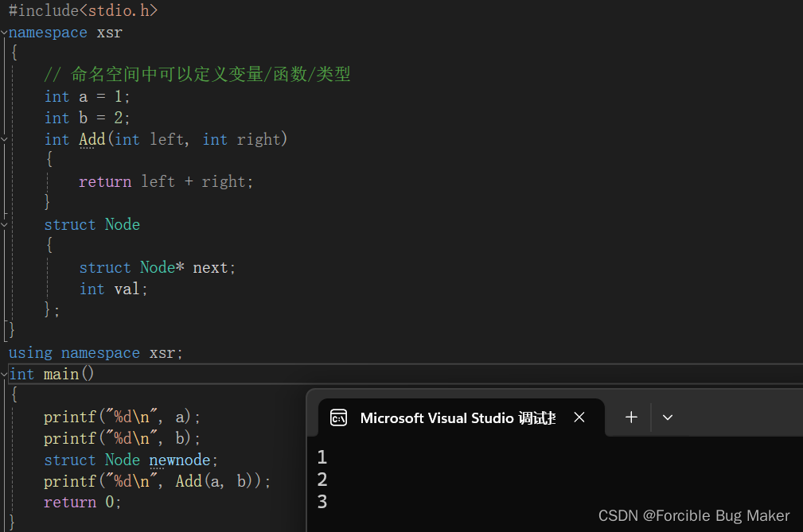Screen dimensions: 803x532
Task: Click the 'return 0;' statement
Action: 83,503
